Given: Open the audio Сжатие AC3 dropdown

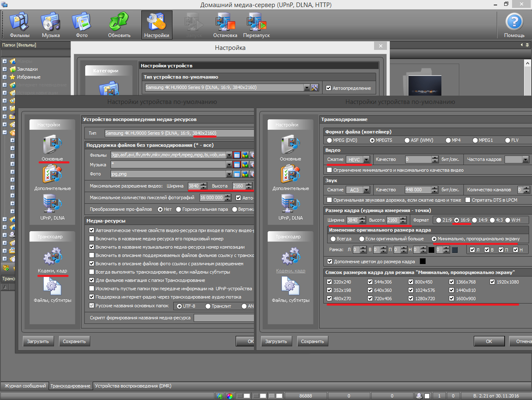Looking at the screenshot, I should 366,190.
